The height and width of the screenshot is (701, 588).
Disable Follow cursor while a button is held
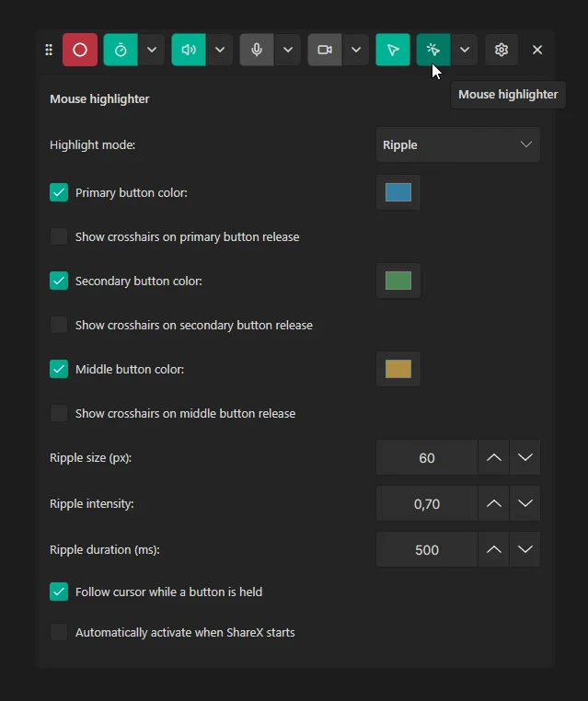[59, 592]
